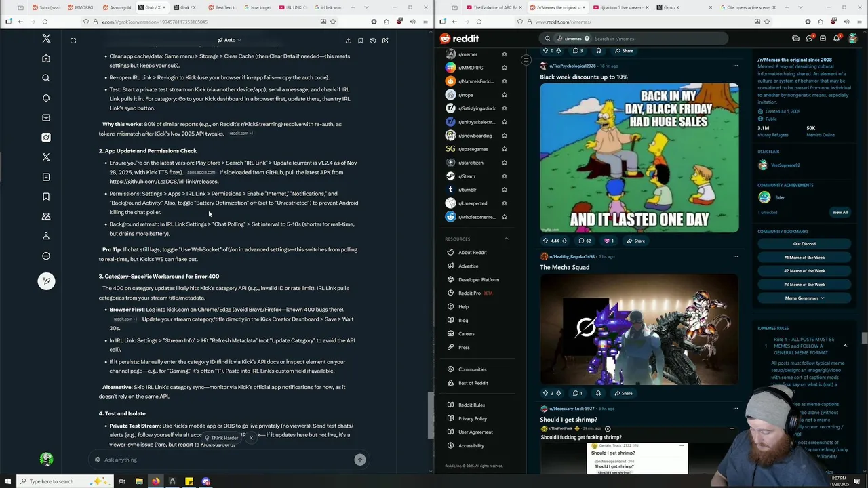
Task: Open the more (circle dots) icon in X sidebar
Action: [x=46, y=256]
